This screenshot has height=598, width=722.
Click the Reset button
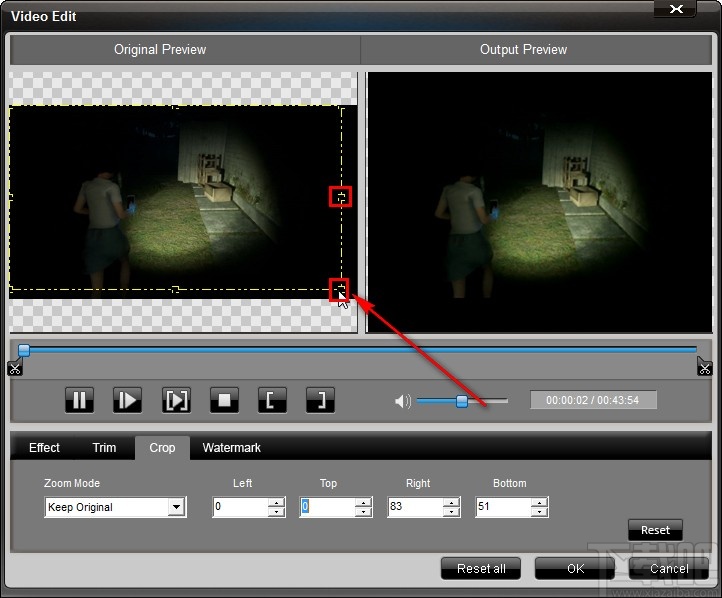point(655,530)
